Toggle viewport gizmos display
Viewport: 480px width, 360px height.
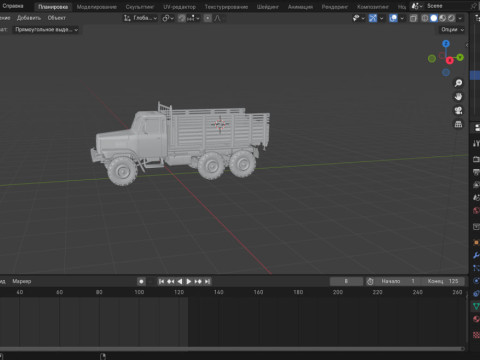point(373,18)
